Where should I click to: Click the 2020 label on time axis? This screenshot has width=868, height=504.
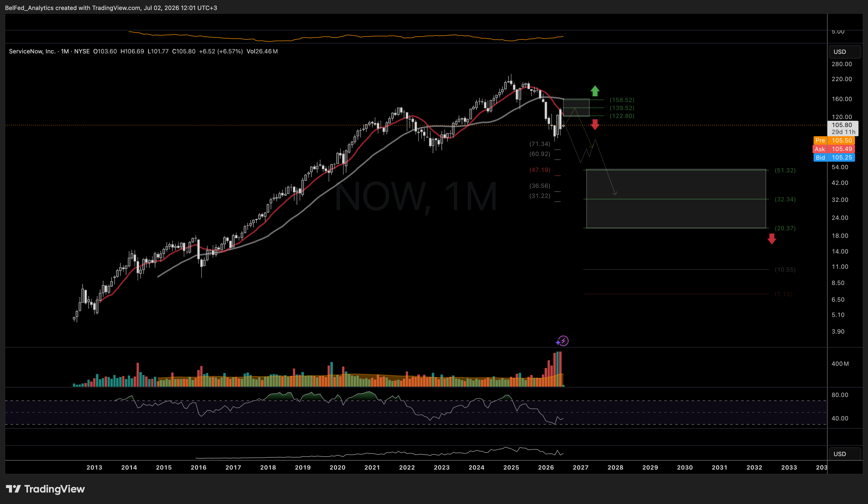[x=337, y=467]
